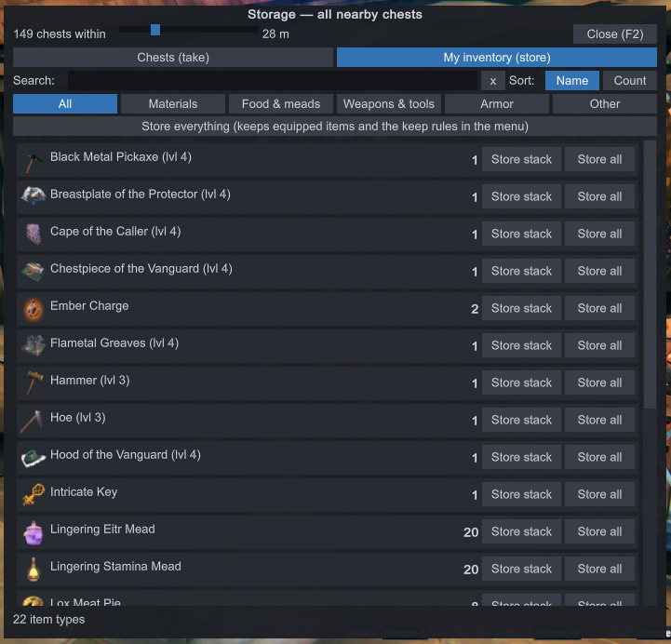
Task: Sort items by Name
Action: point(572,80)
